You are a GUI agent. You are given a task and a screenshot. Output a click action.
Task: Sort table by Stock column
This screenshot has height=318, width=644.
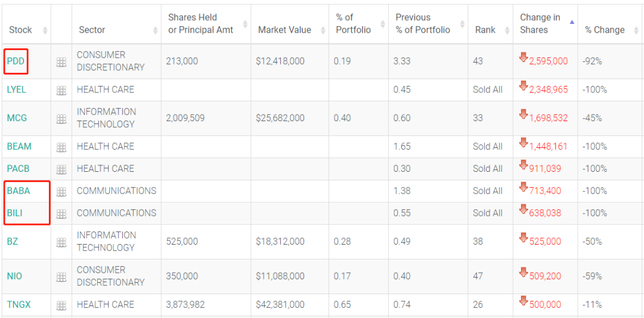point(20,30)
